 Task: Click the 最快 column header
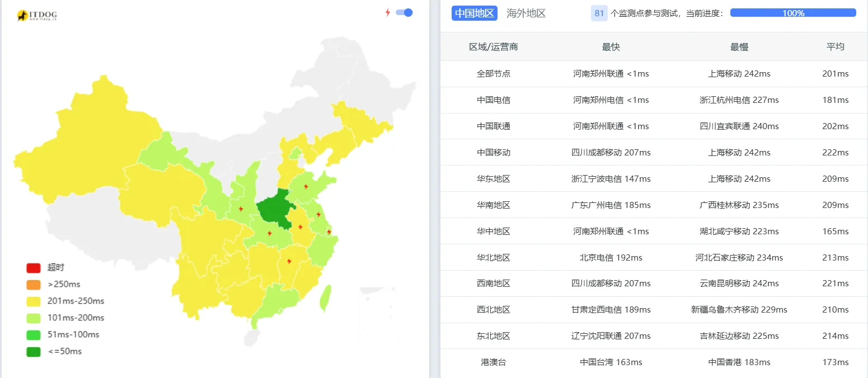[x=611, y=47]
